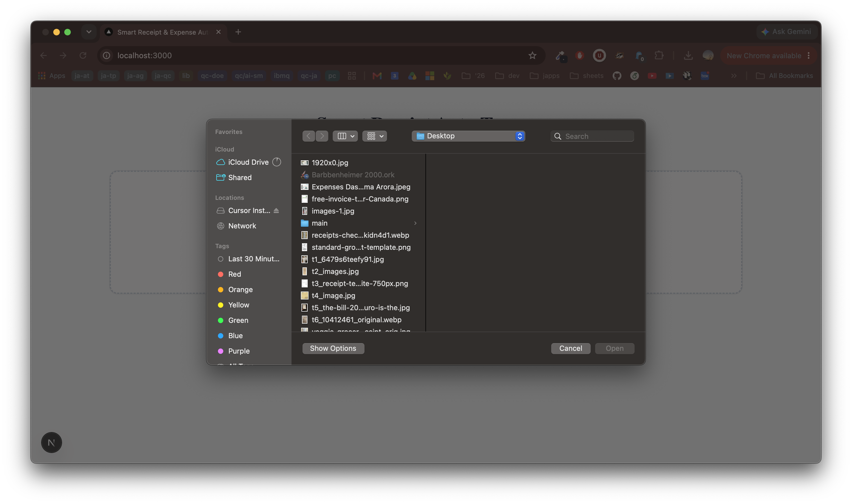852x504 pixels.
Task: Select the Green tag dot
Action: [220, 320]
